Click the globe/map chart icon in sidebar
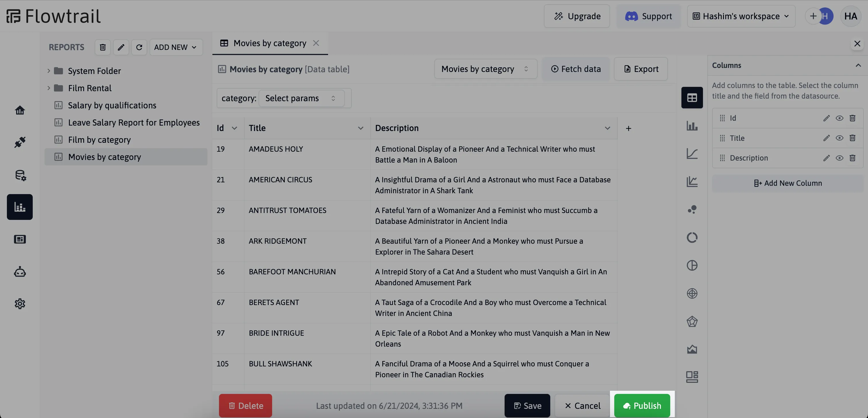This screenshot has height=418, width=868. (692, 293)
